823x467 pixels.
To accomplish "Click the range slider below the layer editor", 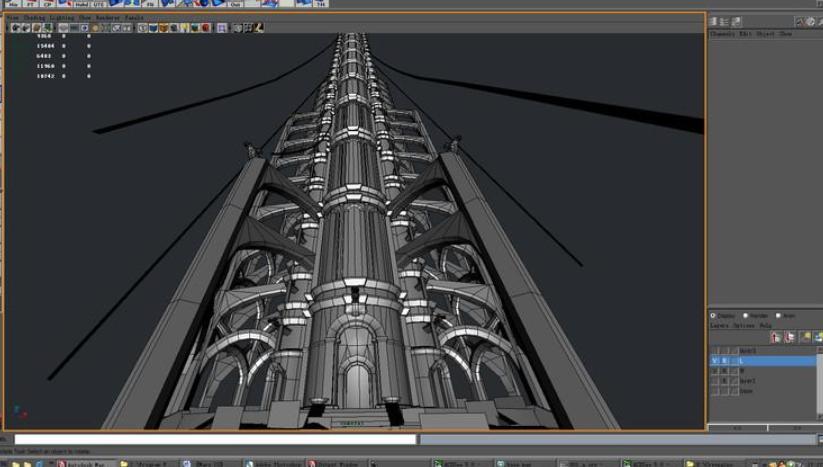I will pyautogui.click(x=765, y=427).
